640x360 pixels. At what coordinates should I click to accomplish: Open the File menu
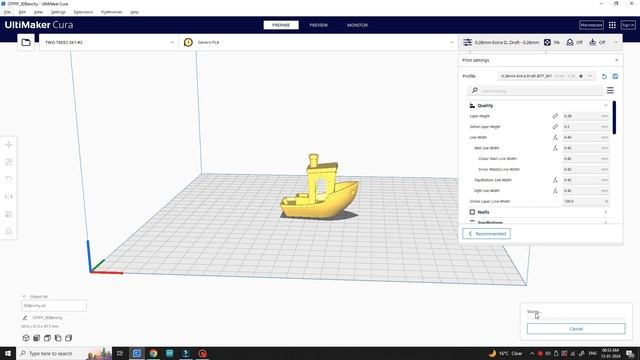7,12
